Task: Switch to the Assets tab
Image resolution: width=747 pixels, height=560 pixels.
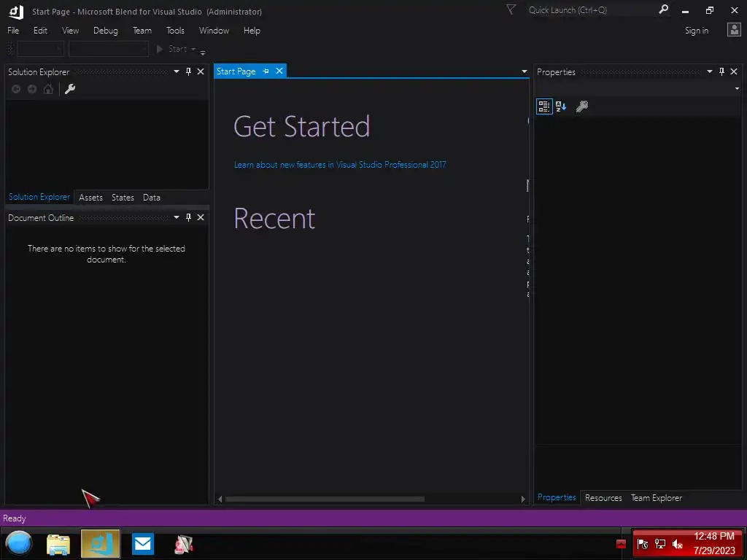Action: point(90,197)
